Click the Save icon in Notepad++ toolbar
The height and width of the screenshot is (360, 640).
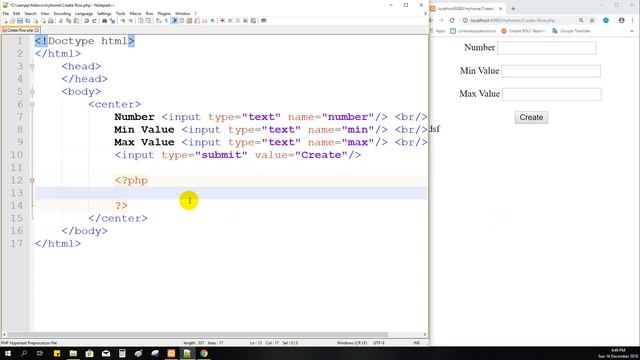click(20, 21)
